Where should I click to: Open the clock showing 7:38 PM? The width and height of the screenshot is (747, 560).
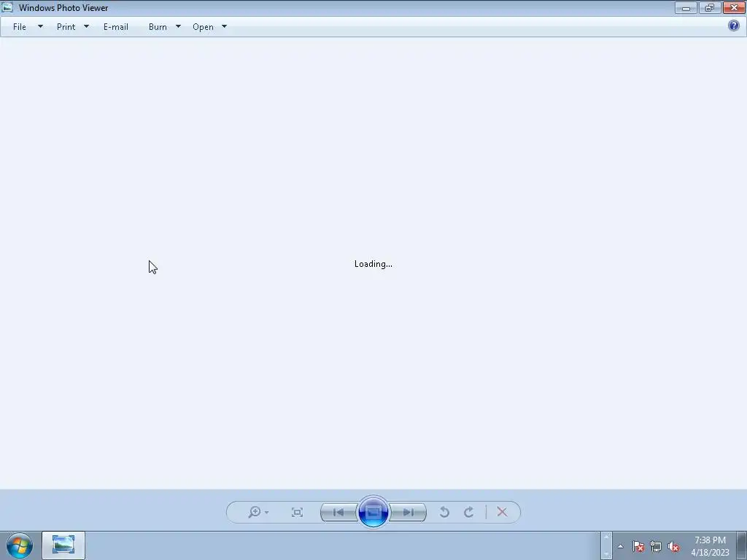(x=710, y=546)
